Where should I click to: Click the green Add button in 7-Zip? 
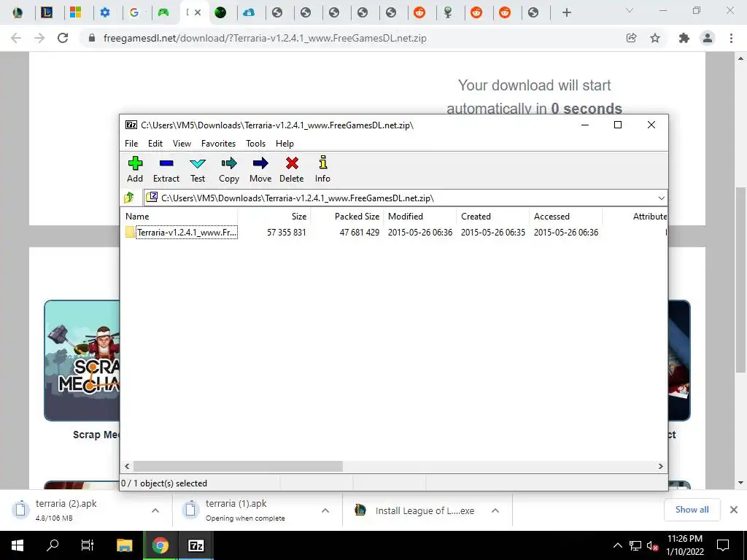click(x=135, y=169)
